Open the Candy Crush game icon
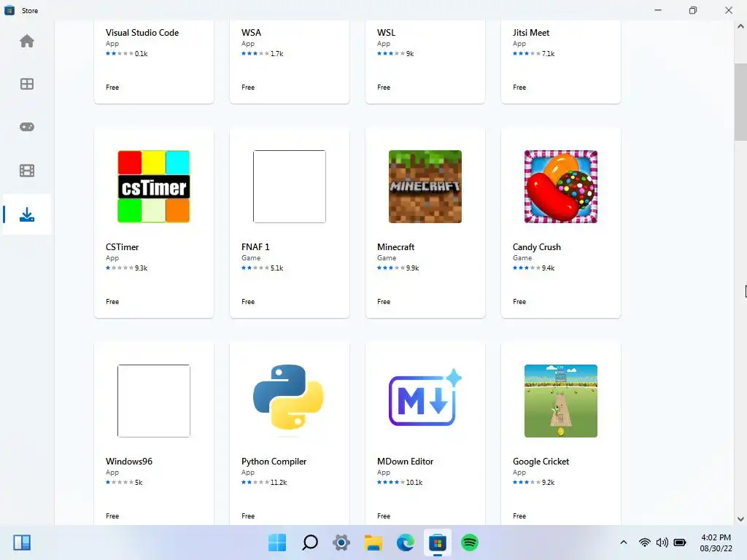This screenshot has width=747, height=560. 561,187
